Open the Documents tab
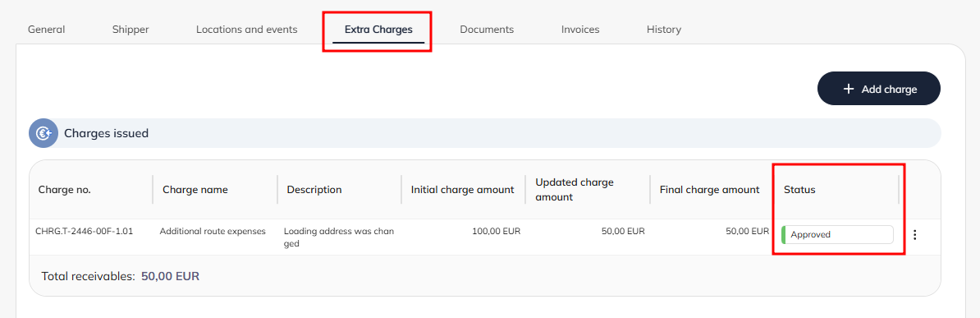Screen dimensions: 980x318 [487, 30]
